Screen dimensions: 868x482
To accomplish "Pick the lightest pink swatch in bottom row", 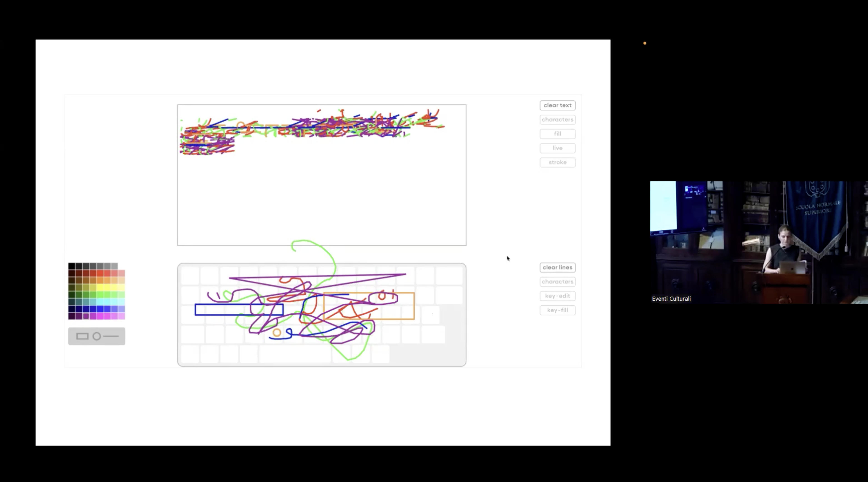I will 122,316.
